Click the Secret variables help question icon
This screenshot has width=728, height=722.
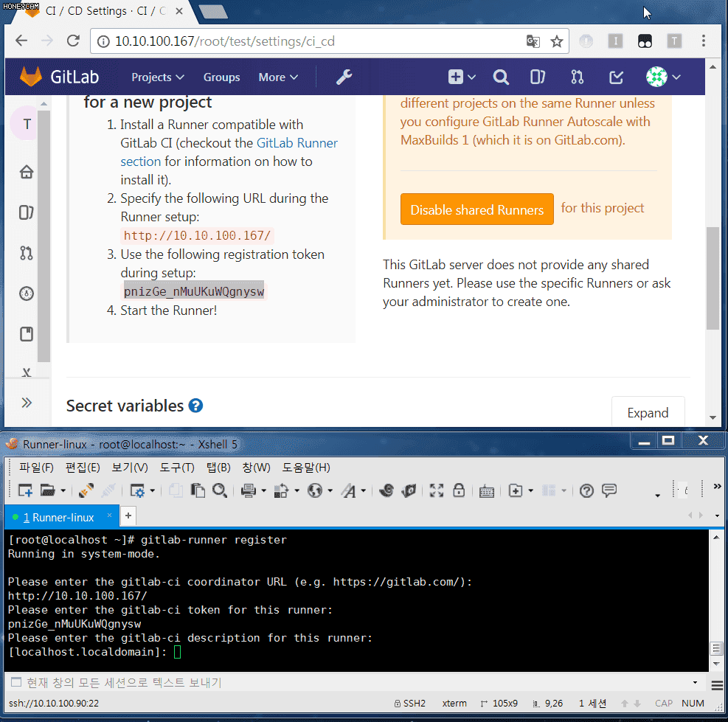click(x=195, y=406)
